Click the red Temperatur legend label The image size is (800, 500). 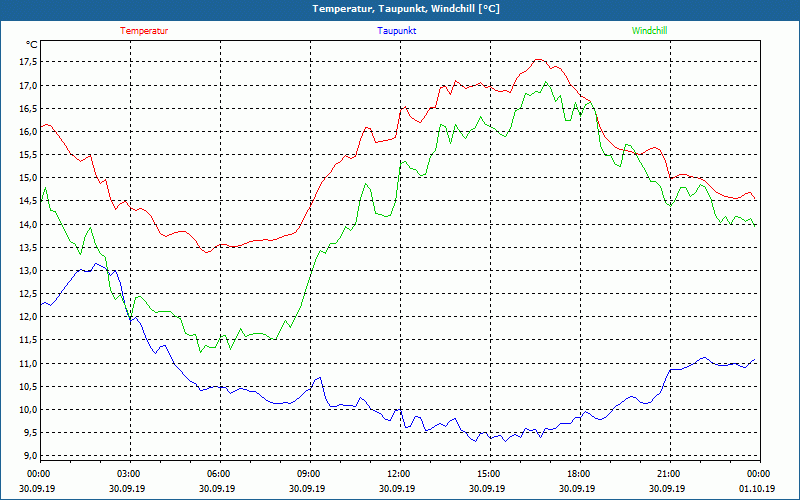(144, 31)
